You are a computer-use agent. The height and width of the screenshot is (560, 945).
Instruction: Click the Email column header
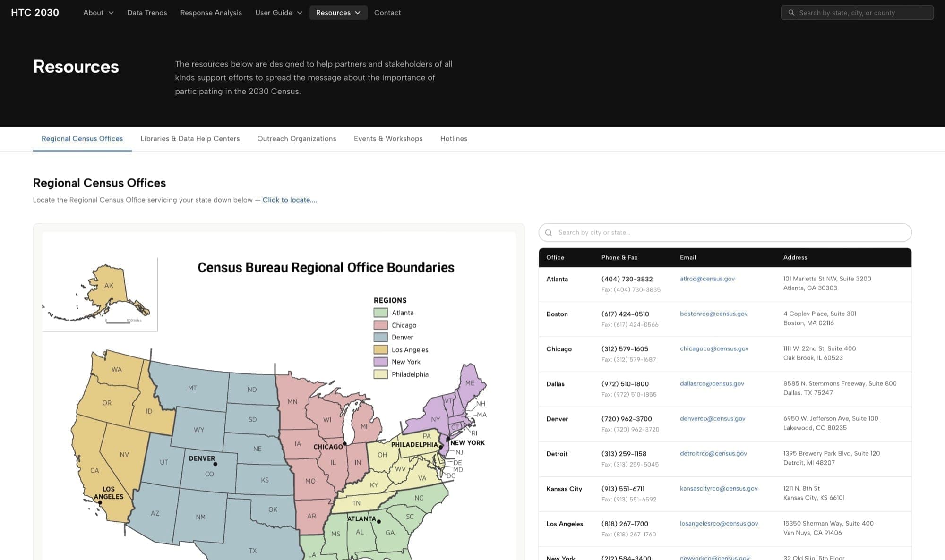688,257
